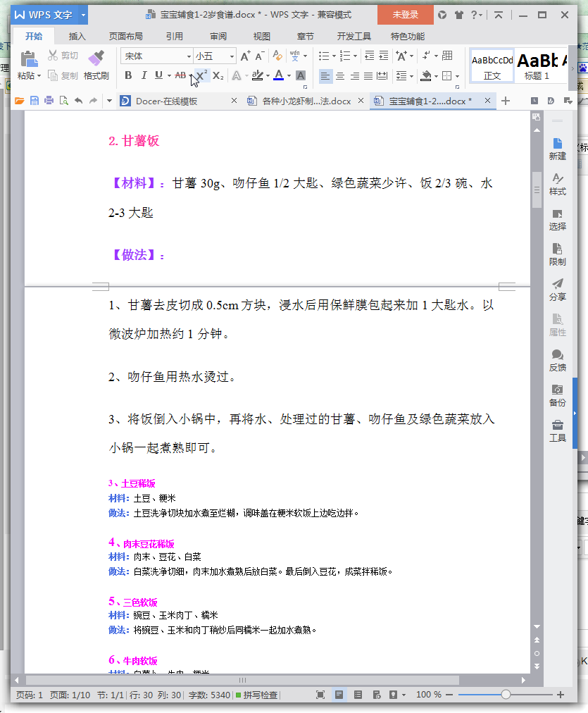Open the 工具 (Tools) sidebar panel

tap(558, 431)
